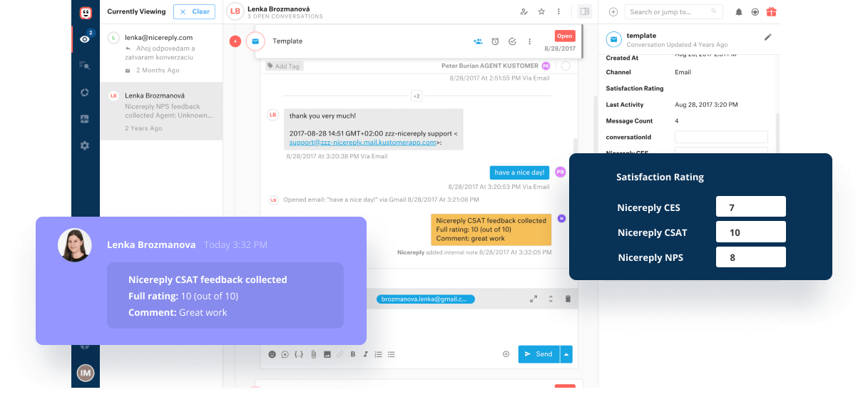Open the lenka@nicereply.com conversation
Image resolution: width=868 pixels, height=402 pixels.
[x=161, y=53]
